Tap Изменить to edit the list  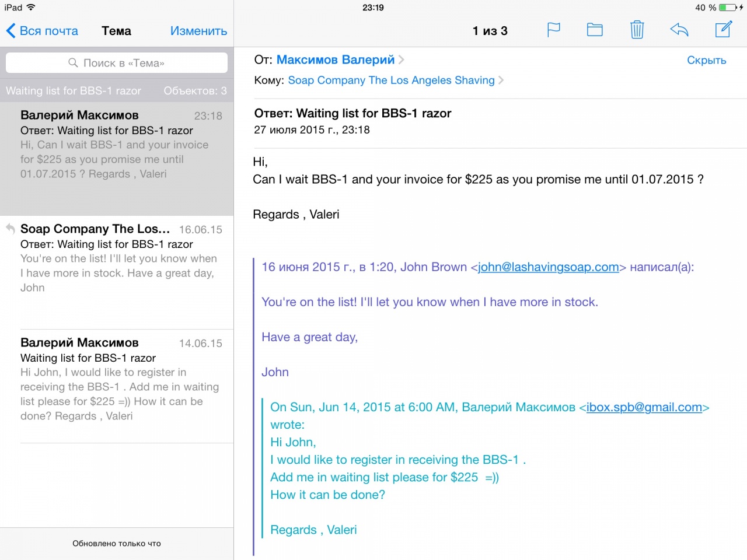tap(198, 31)
